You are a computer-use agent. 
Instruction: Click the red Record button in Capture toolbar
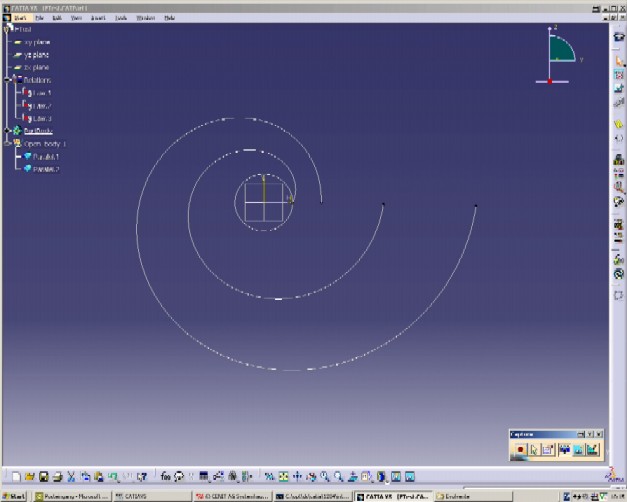520,450
